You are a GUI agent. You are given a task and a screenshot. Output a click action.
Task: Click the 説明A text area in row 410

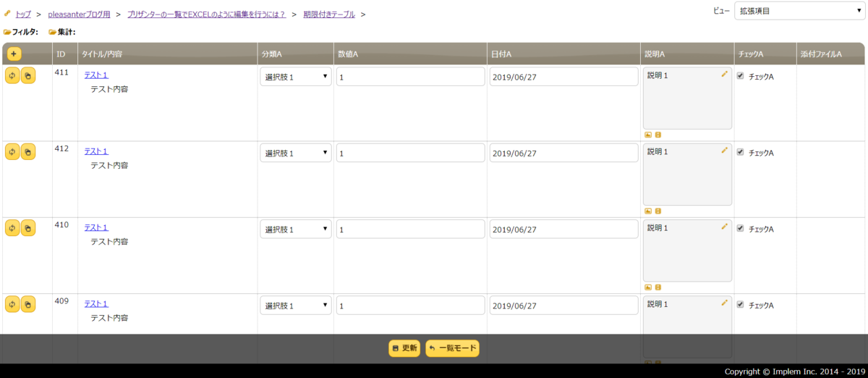click(687, 251)
